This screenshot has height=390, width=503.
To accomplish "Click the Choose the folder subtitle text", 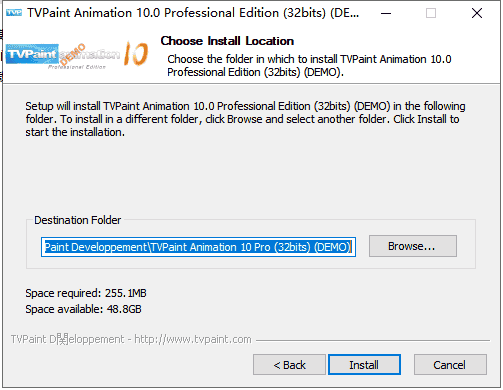I will click(309, 65).
